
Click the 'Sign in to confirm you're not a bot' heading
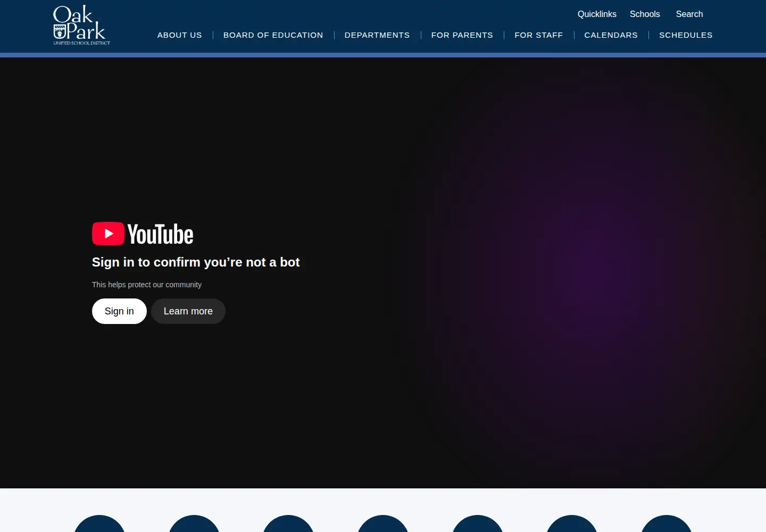click(196, 262)
